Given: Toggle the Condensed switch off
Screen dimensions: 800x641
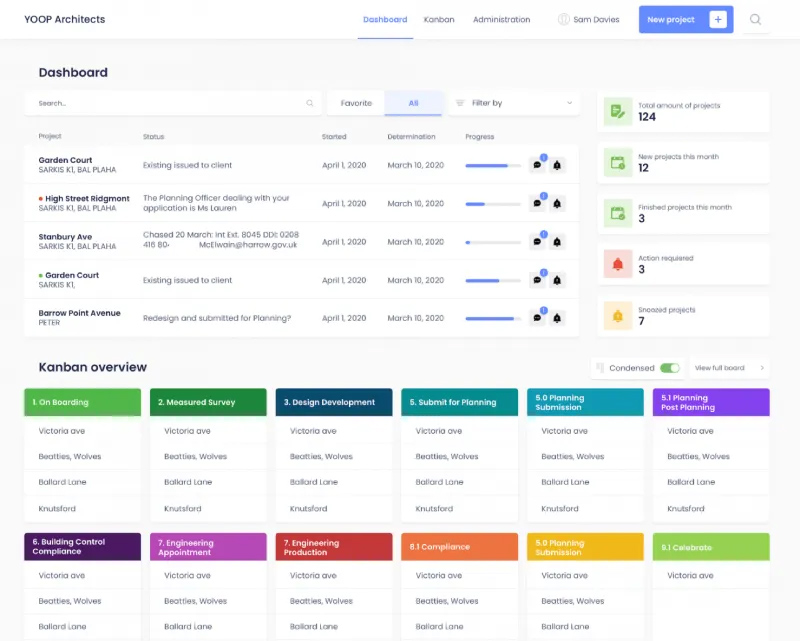Looking at the screenshot, I should coord(669,368).
